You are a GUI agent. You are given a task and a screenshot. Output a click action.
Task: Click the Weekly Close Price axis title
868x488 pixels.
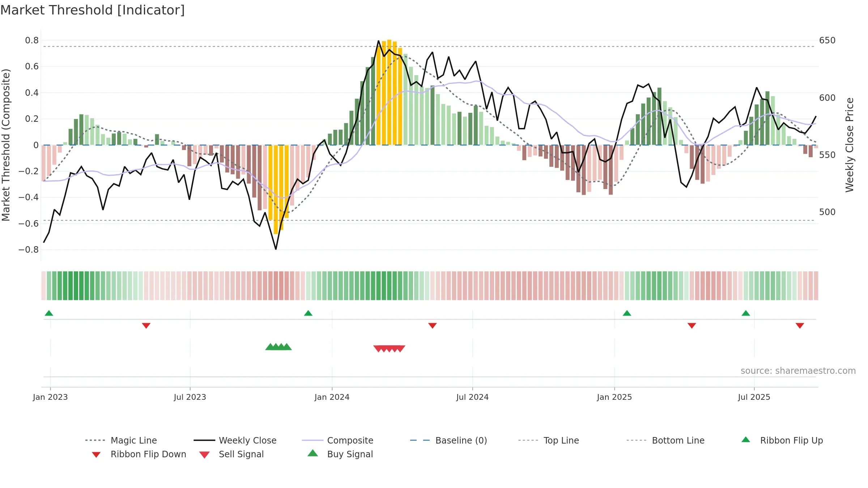coord(850,145)
